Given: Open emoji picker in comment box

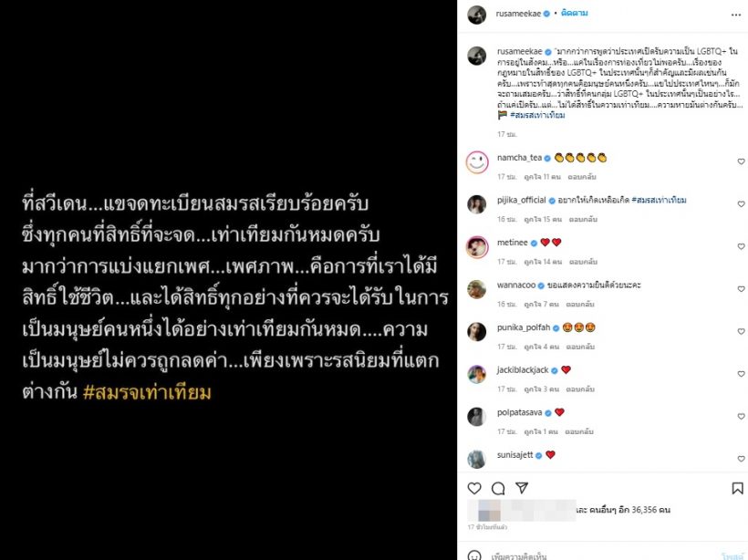Looking at the screenshot, I should tap(474, 555).
